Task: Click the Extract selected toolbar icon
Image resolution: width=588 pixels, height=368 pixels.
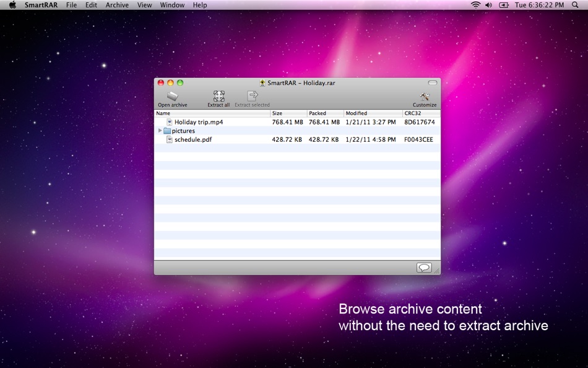Action: pos(253,96)
